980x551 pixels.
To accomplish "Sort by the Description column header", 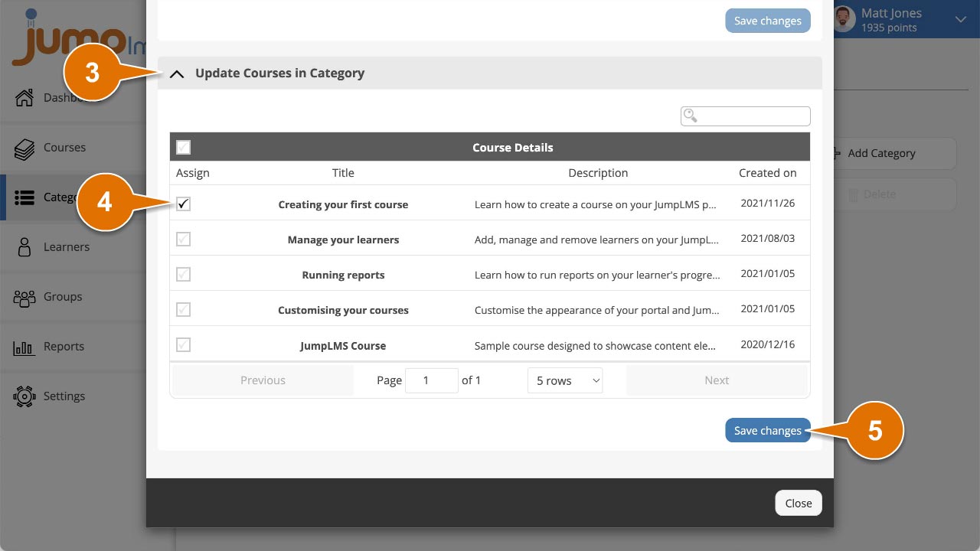I will [x=598, y=173].
